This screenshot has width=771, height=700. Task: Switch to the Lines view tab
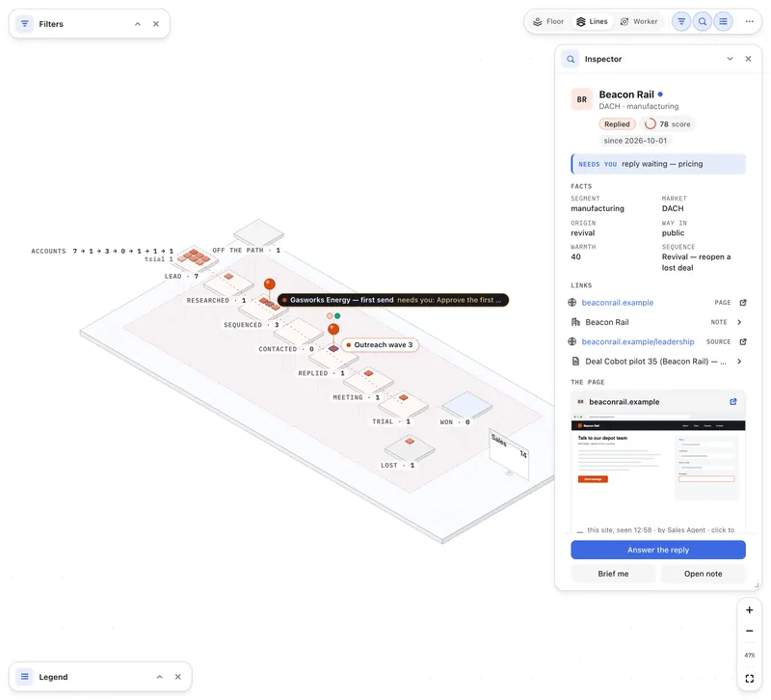[x=592, y=21]
